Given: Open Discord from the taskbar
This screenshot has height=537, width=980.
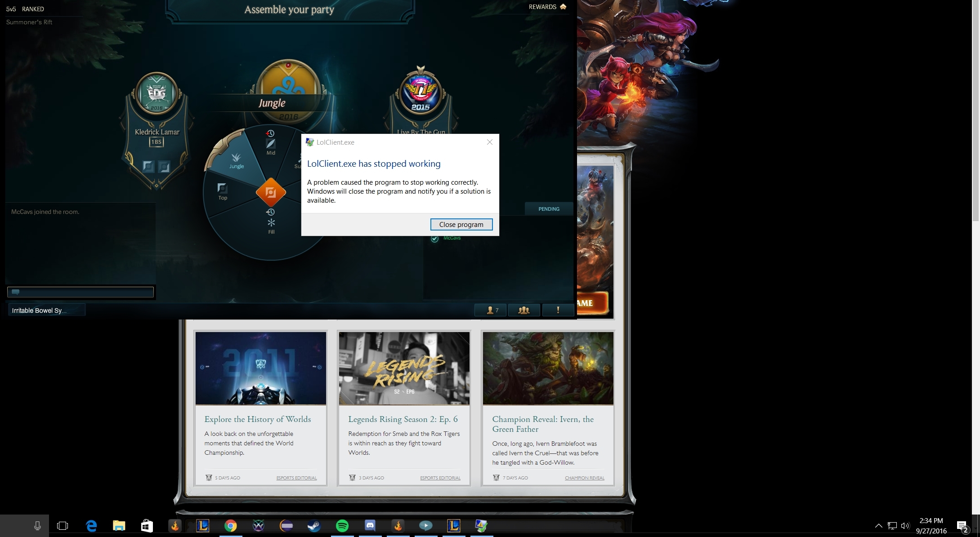Looking at the screenshot, I should point(370,525).
